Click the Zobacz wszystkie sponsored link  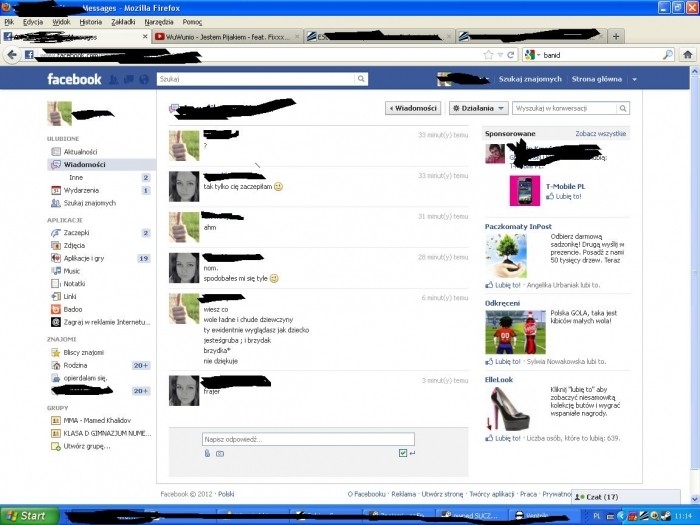click(x=600, y=133)
